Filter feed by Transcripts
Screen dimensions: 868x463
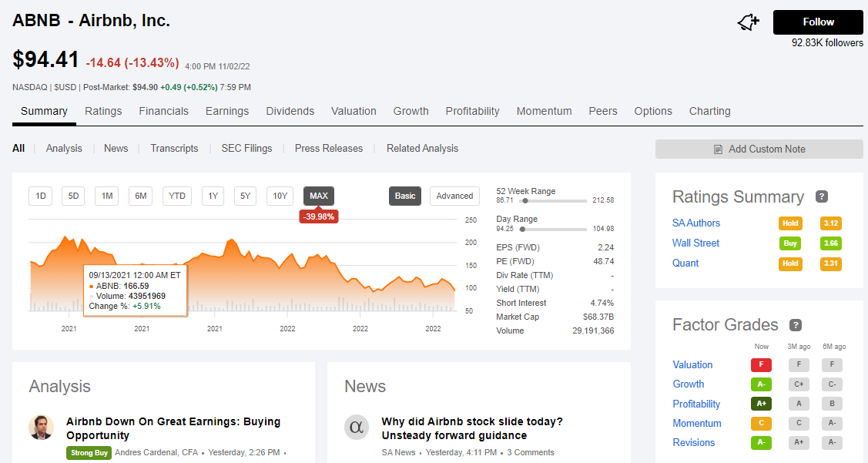click(174, 149)
